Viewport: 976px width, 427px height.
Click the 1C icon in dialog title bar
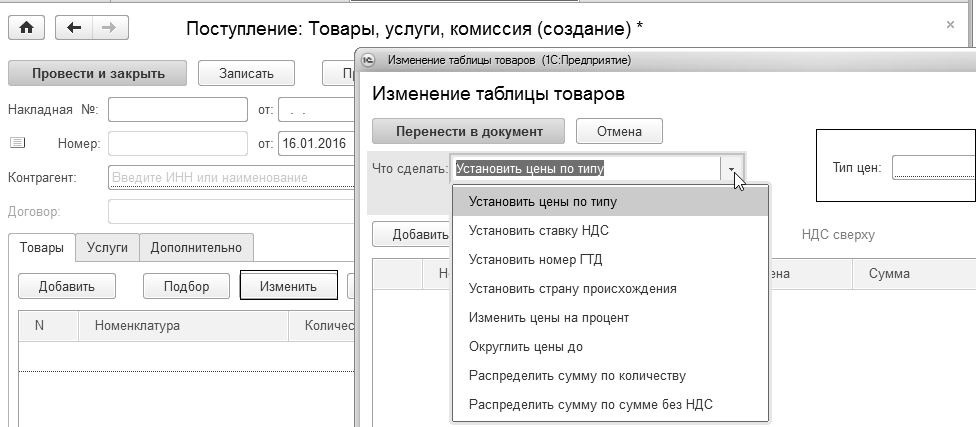pyautogui.click(x=368, y=60)
